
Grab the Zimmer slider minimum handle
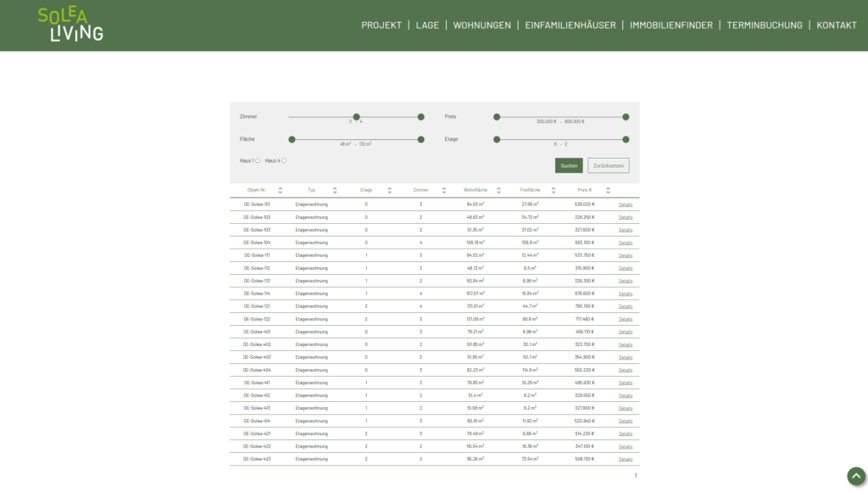tap(357, 117)
